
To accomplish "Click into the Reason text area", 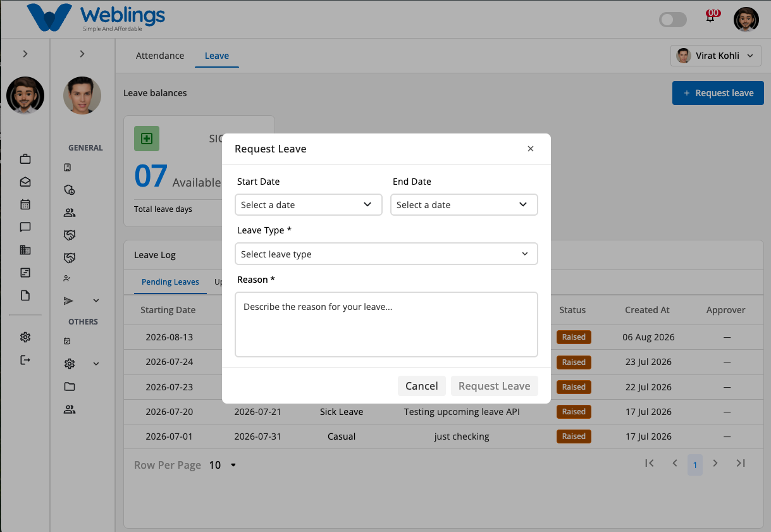I will tap(386, 325).
